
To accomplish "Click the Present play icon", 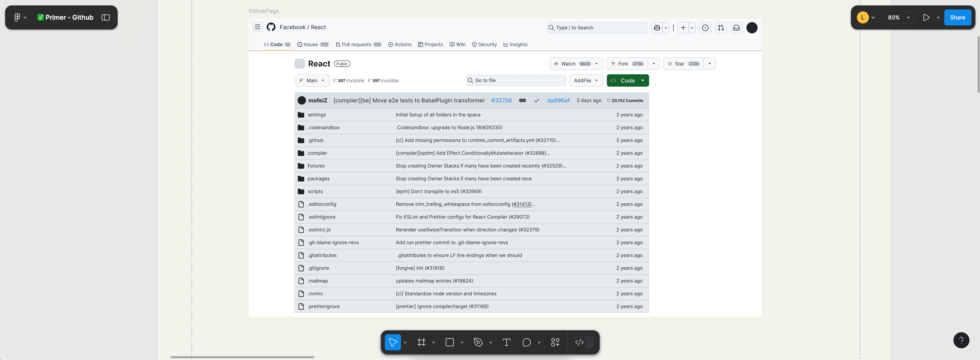I will pyautogui.click(x=926, y=17).
